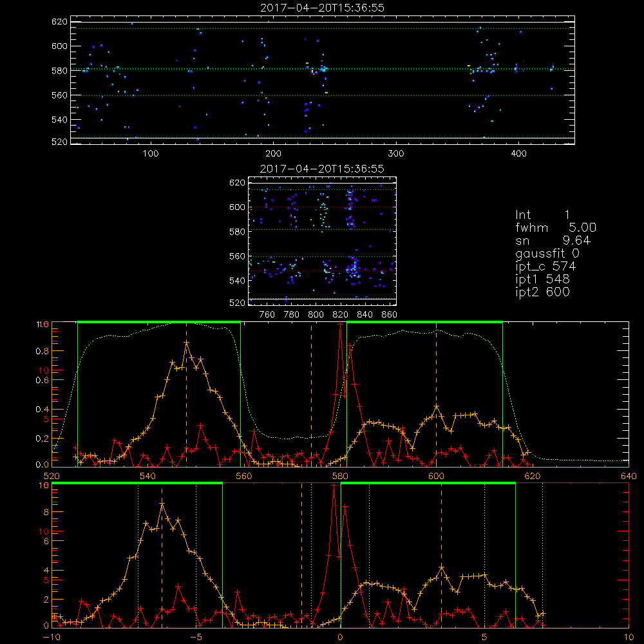Click x-axis label '200' of top plot
The image size is (644, 644).
273,154
